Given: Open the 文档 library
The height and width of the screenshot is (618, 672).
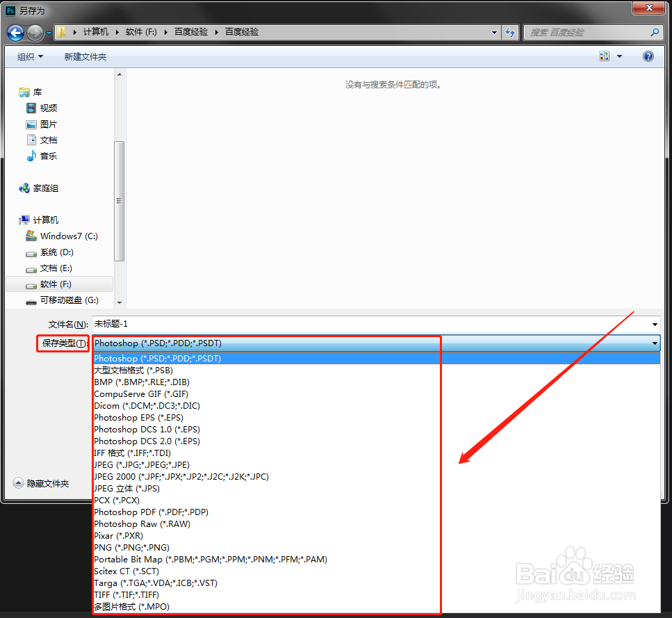Looking at the screenshot, I should [42, 140].
